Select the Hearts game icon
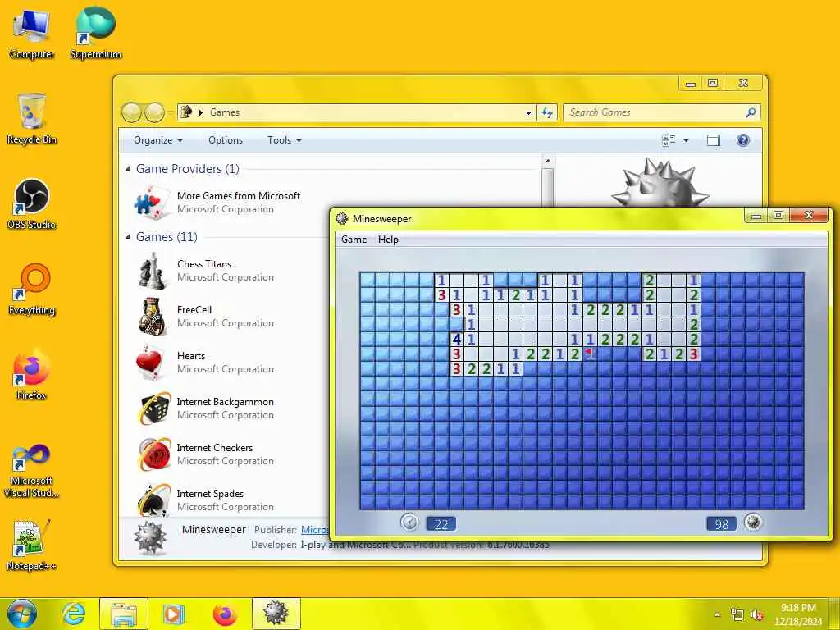Viewport: 840px width, 630px height. tap(151, 363)
